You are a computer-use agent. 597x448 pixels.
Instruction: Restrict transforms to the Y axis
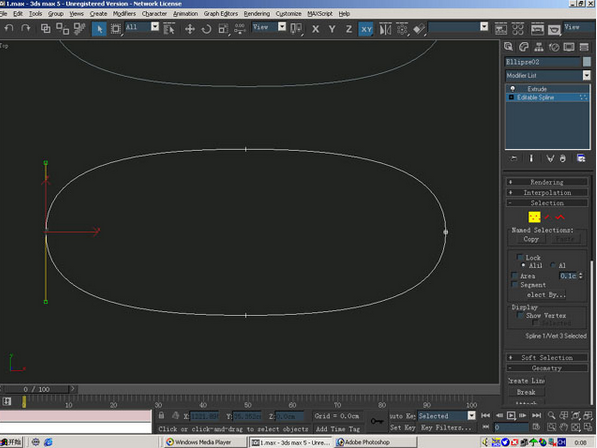332,29
